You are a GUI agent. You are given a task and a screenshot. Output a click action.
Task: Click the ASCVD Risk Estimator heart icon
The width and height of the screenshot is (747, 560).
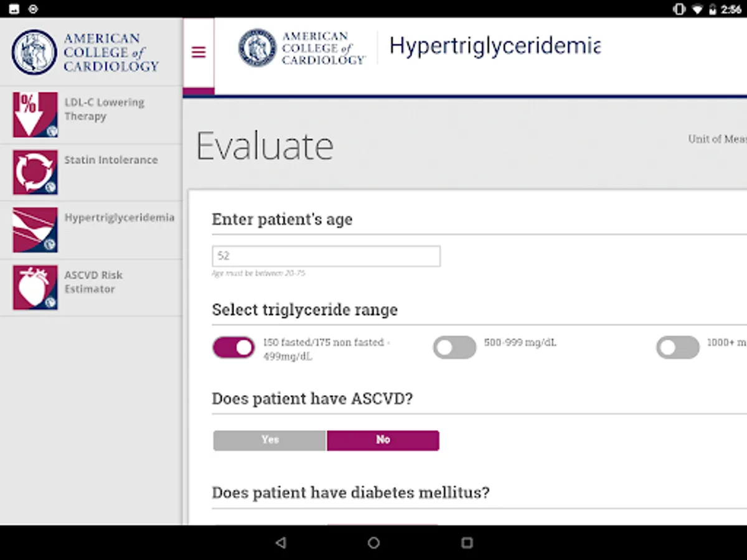(35, 287)
